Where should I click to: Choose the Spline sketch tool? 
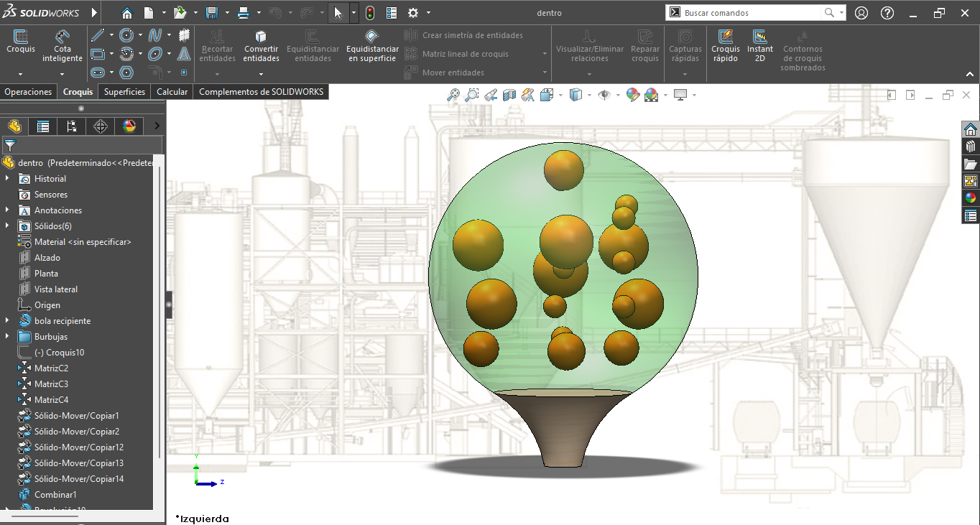(155, 35)
